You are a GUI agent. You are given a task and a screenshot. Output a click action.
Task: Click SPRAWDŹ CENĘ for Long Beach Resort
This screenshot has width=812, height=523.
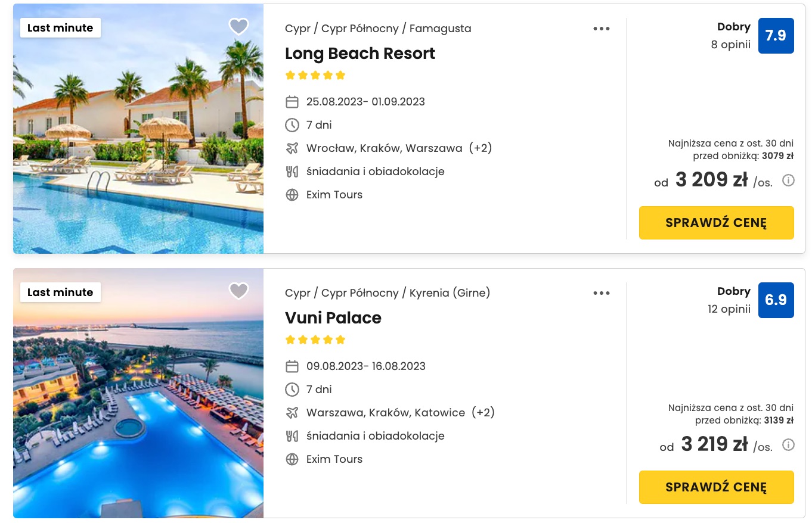tap(716, 223)
